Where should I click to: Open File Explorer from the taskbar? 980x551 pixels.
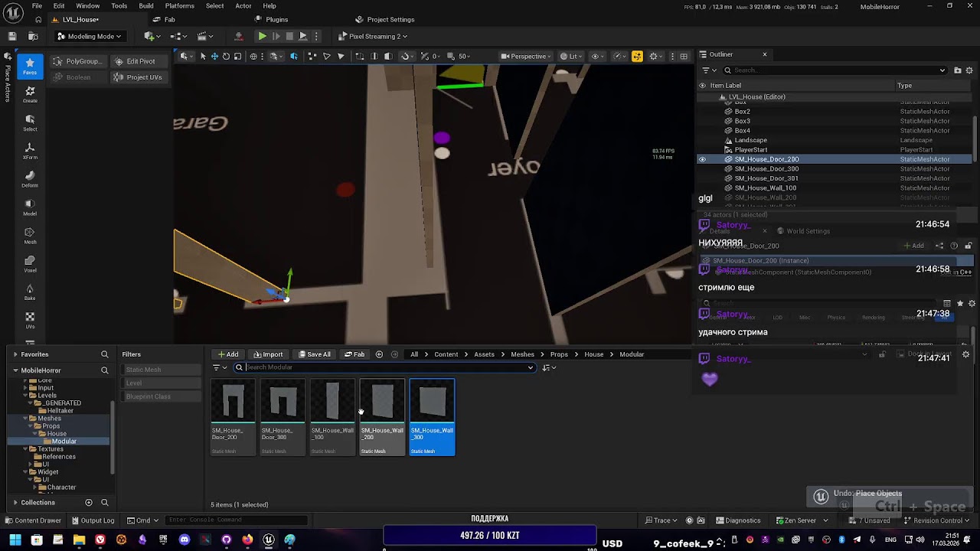(x=79, y=540)
